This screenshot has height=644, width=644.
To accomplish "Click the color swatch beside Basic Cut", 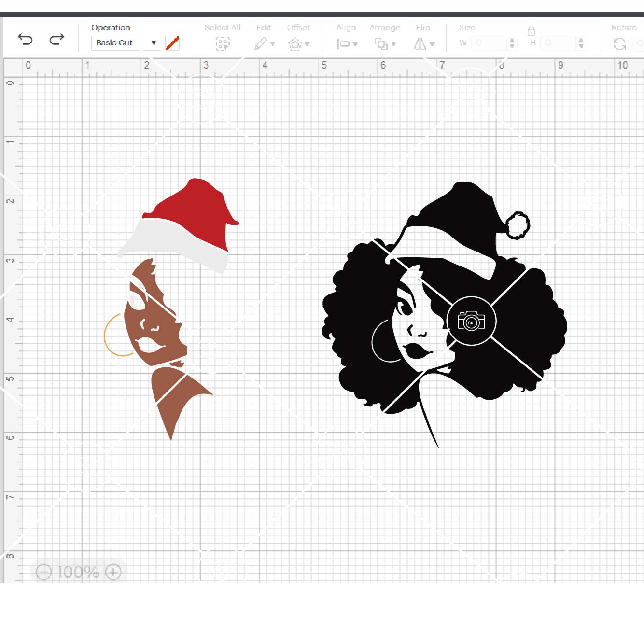I will point(172,43).
